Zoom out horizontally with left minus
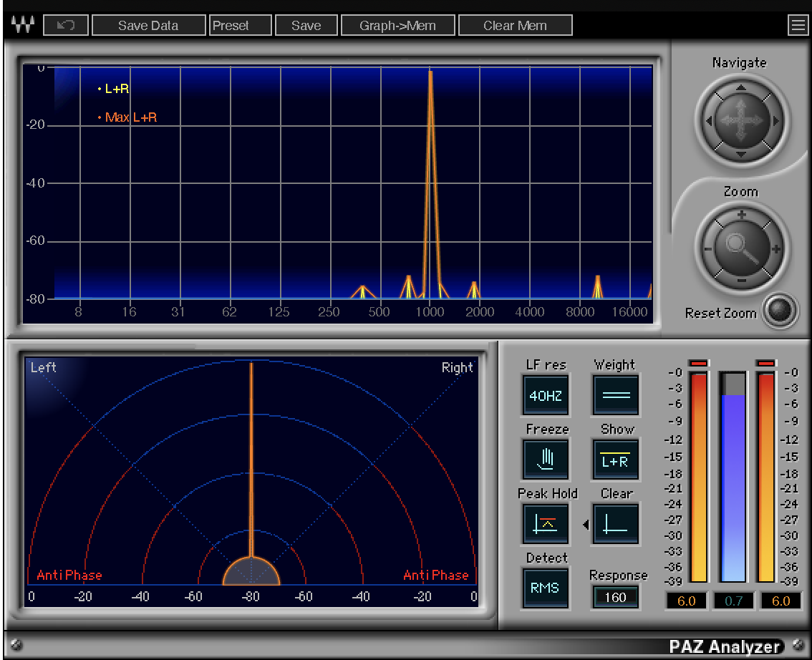 708,249
